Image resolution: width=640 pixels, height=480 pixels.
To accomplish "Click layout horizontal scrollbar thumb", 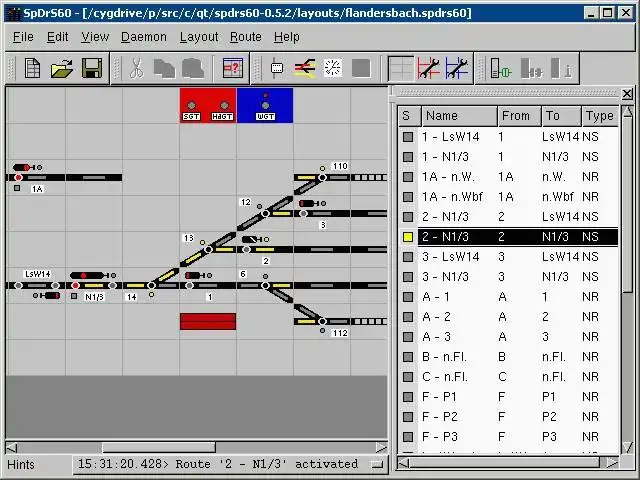I will 158,448.
